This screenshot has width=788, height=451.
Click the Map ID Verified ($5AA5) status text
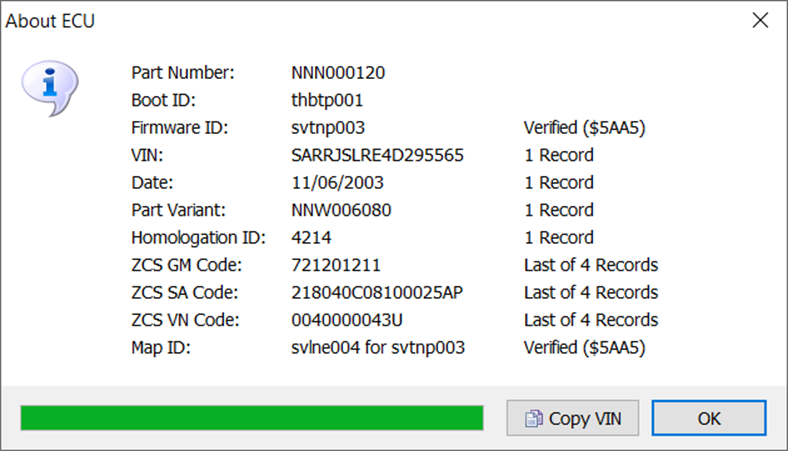(584, 347)
